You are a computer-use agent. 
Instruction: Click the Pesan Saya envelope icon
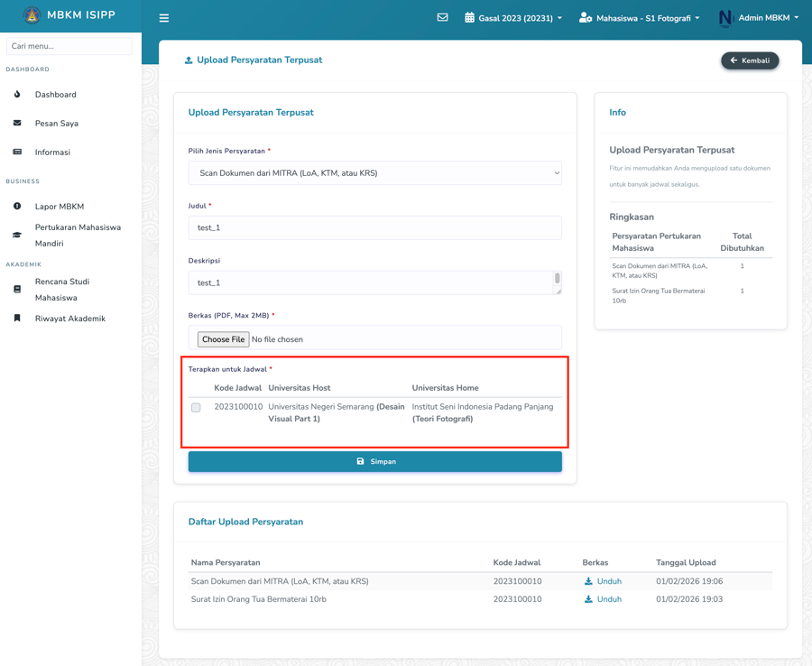pyautogui.click(x=17, y=123)
